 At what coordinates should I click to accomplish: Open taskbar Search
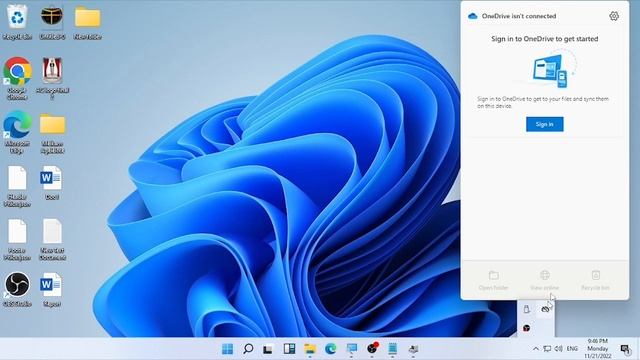[x=248, y=349]
